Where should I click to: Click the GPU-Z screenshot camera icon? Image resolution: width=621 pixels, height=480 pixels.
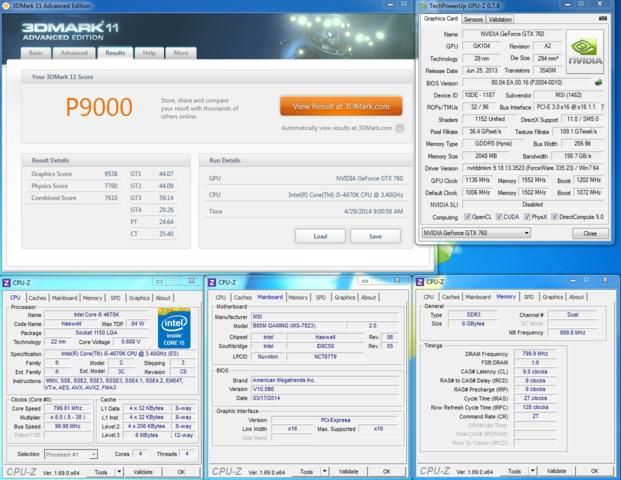click(603, 19)
